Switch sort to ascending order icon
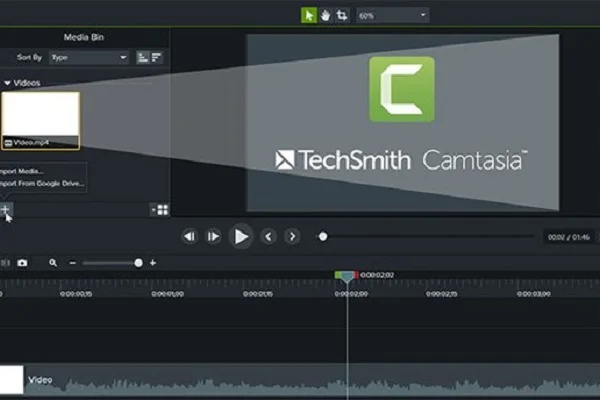The width and height of the screenshot is (600, 400). point(143,58)
